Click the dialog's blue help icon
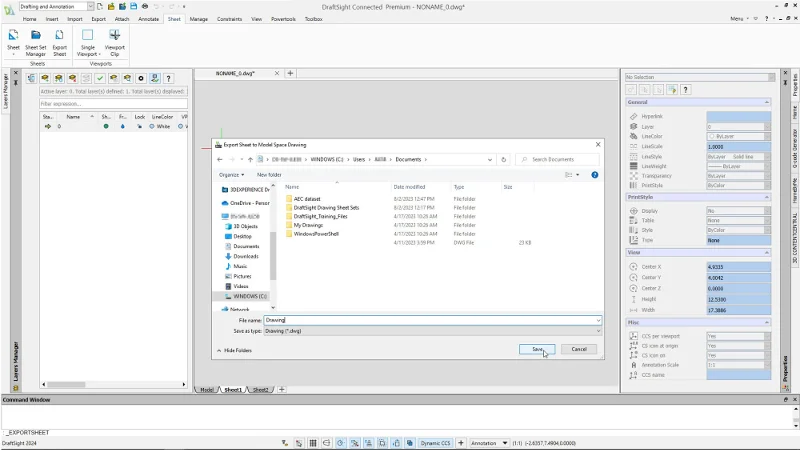This screenshot has width=800, height=450. click(595, 174)
